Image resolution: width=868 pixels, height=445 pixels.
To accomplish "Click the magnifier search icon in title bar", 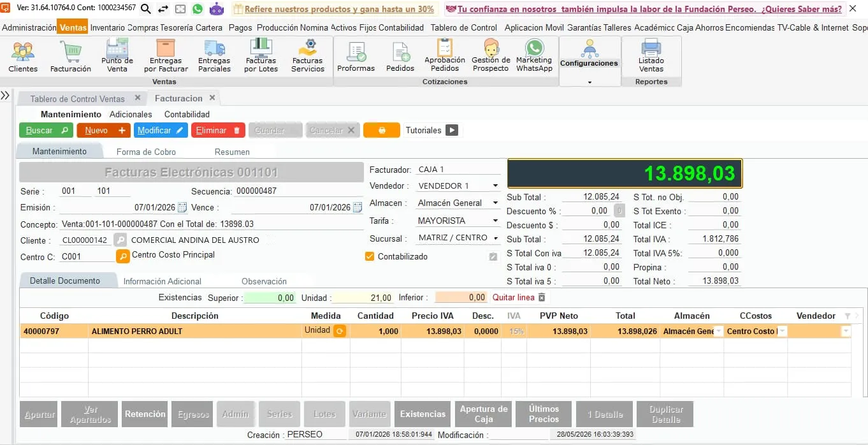I will tap(145, 9).
